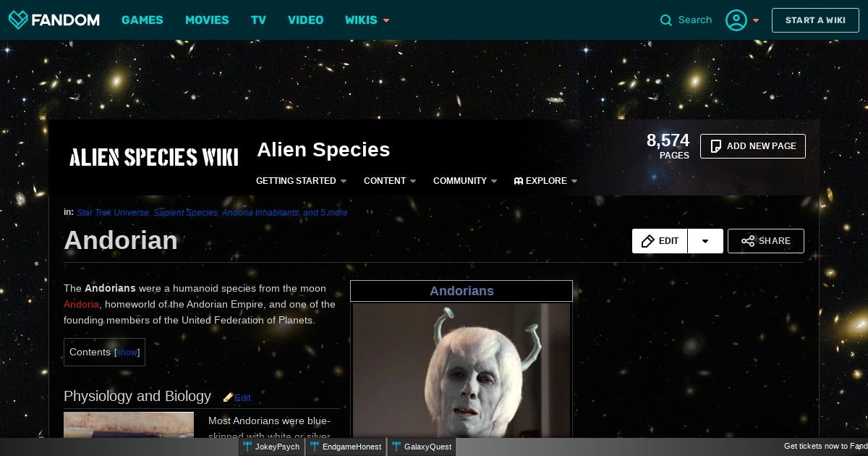868x456 pixels.
Task: Expand the Content menu
Action: 390,181
